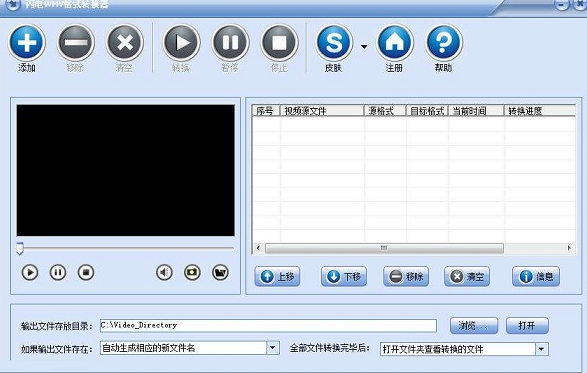Screen dimensions: 587x373
Task: Click the 转换进度 column header
Action: pyautogui.click(x=539, y=111)
